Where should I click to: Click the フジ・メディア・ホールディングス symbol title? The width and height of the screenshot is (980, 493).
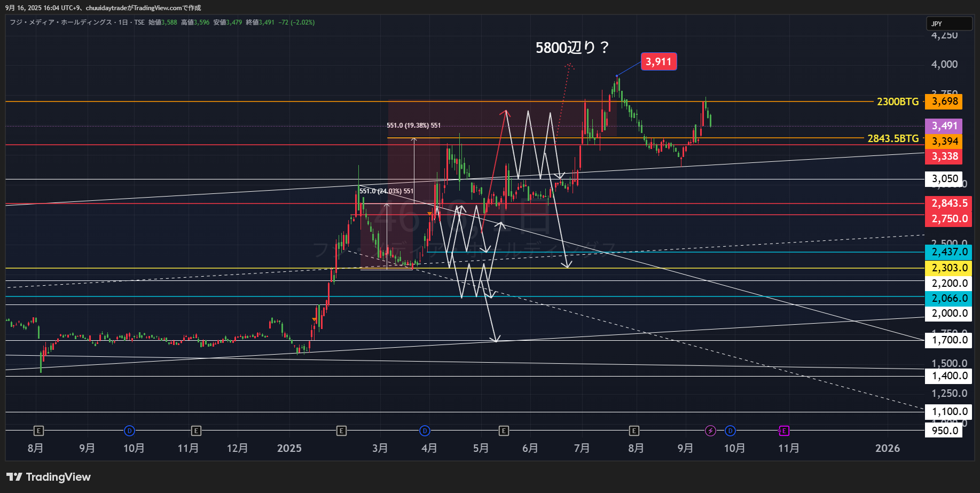click(x=61, y=22)
